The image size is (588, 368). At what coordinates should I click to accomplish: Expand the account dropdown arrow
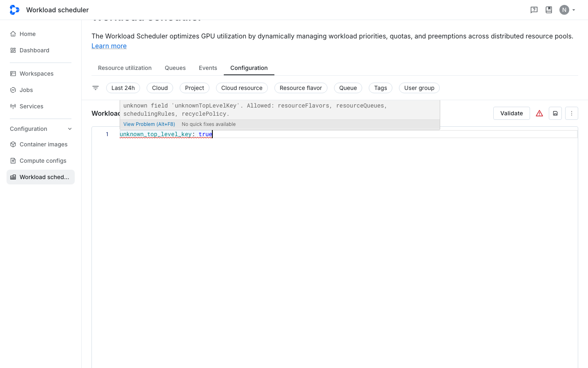pos(574,10)
